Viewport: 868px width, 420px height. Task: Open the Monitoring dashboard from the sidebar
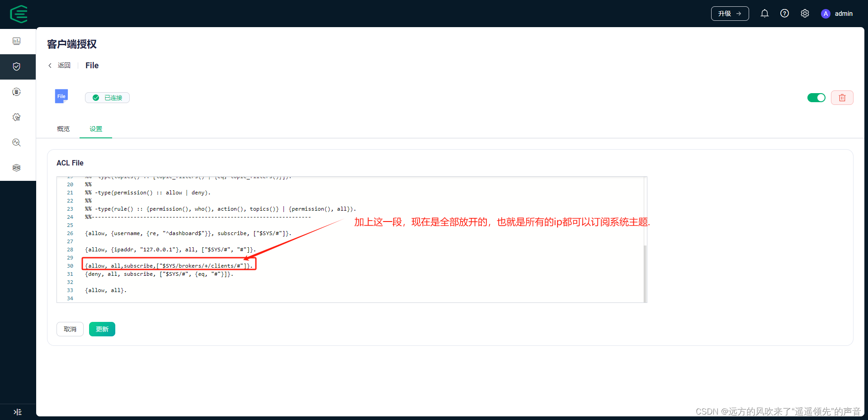[17, 41]
